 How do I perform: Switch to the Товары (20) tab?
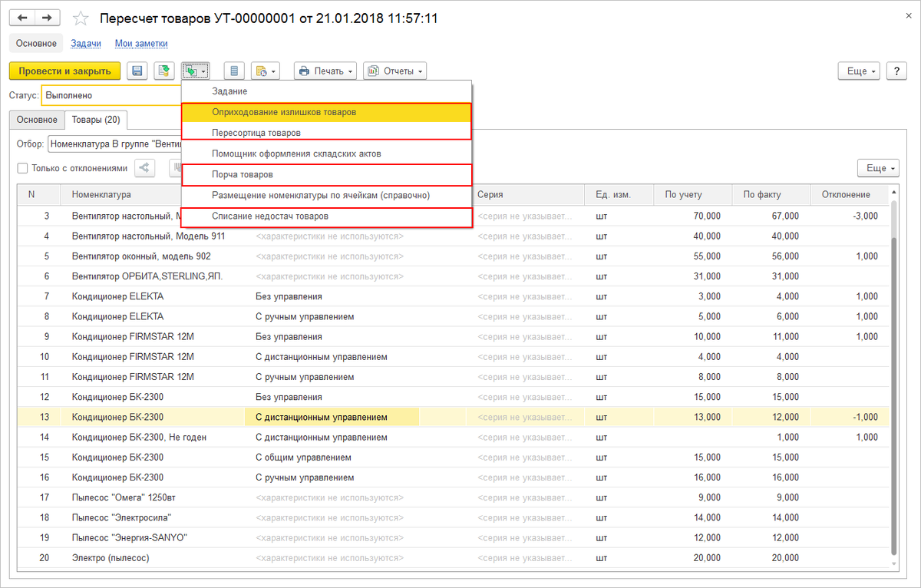96,120
